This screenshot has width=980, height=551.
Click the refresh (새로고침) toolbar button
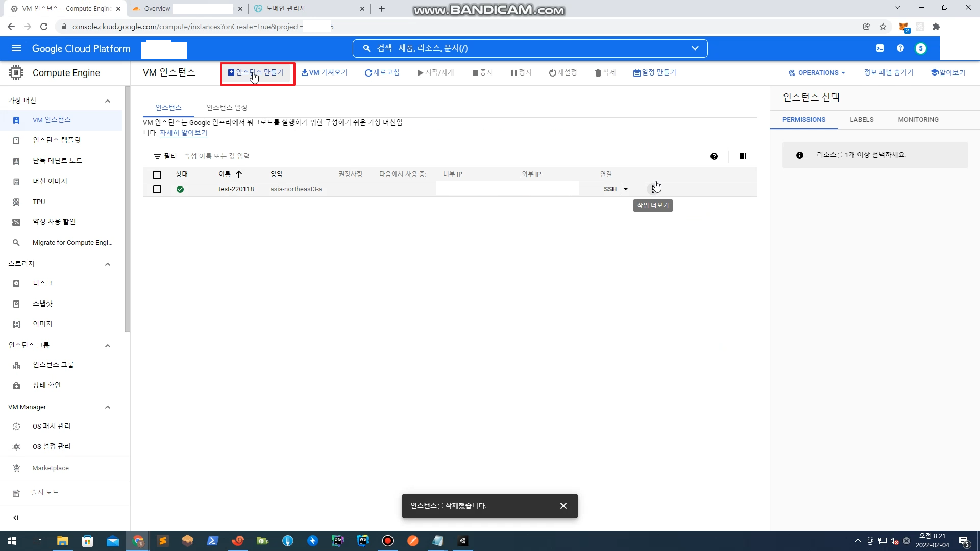(x=382, y=72)
